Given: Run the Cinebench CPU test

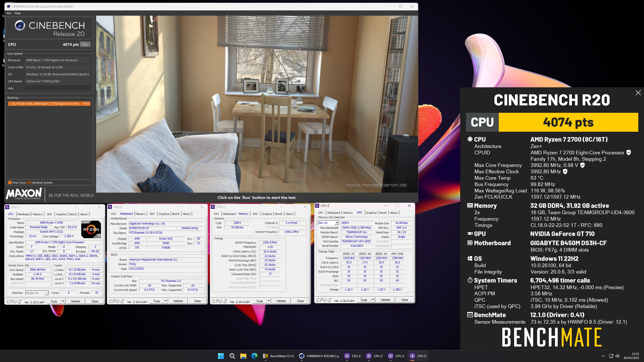Looking at the screenshot, I should tap(85, 44).
